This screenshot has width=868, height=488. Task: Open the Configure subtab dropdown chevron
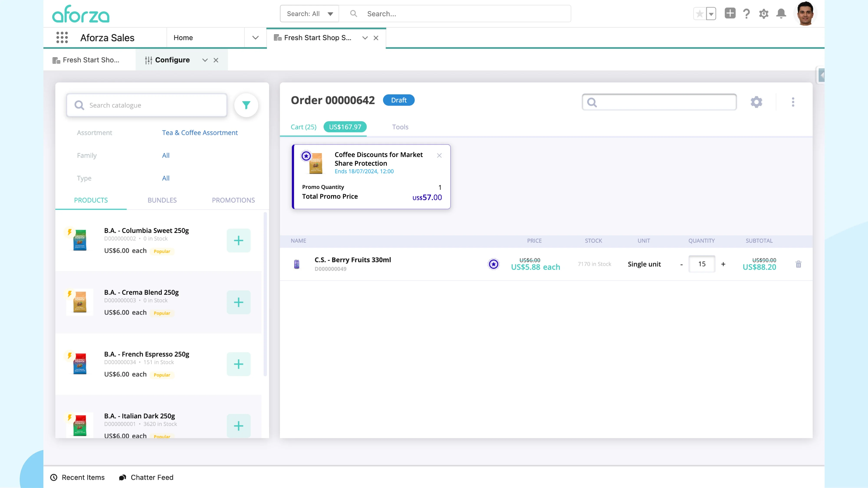[x=205, y=60]
